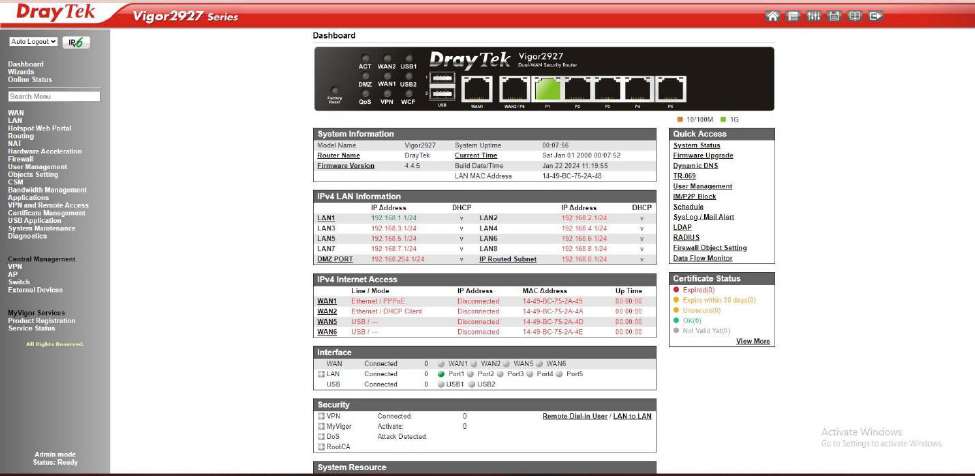This screenshot has width=975, height=476.
Task: Open the Firmware Version link
Action: 346,166
